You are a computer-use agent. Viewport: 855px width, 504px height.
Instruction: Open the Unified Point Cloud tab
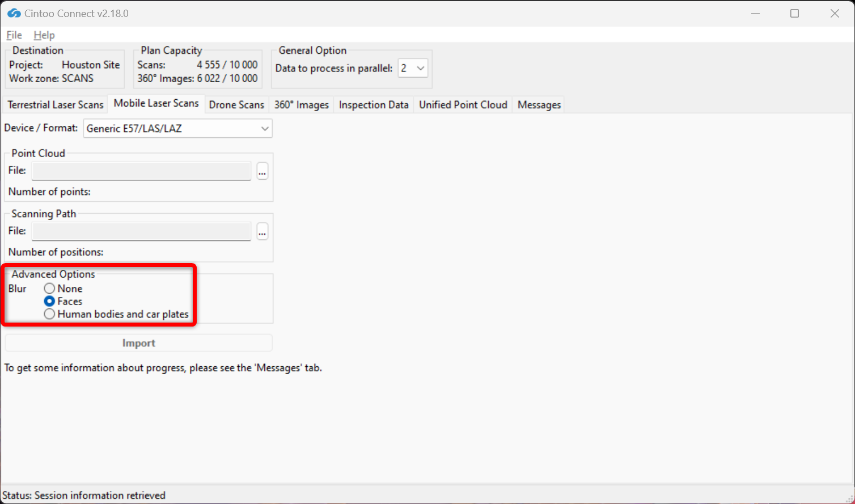(463, 105)
